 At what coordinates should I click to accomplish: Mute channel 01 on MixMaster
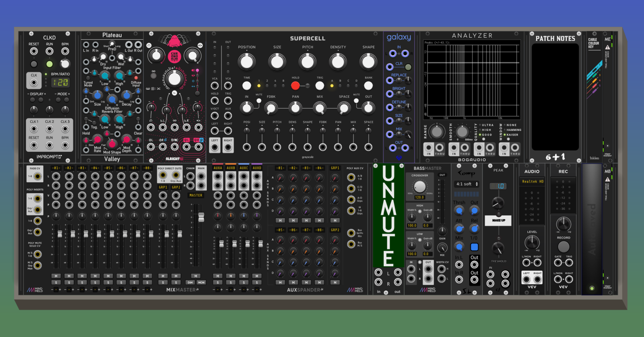coord(56,276)
